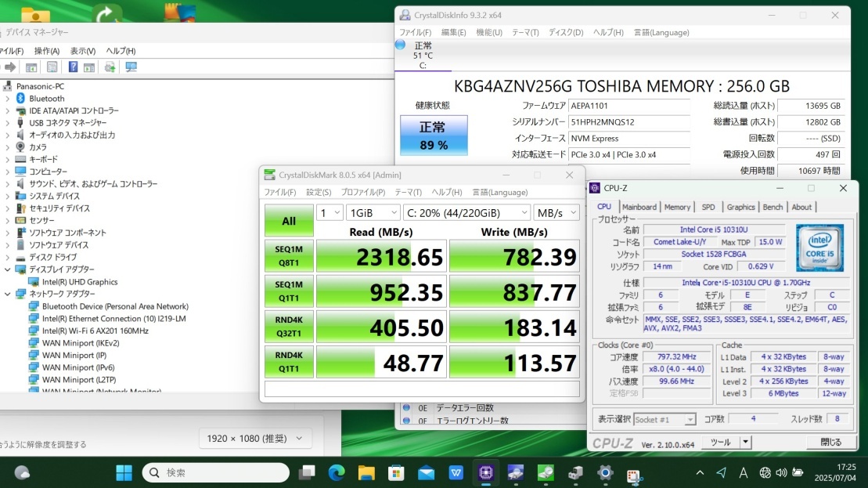
Task: Click the taskbar 検索 search box
Action: 216,472
